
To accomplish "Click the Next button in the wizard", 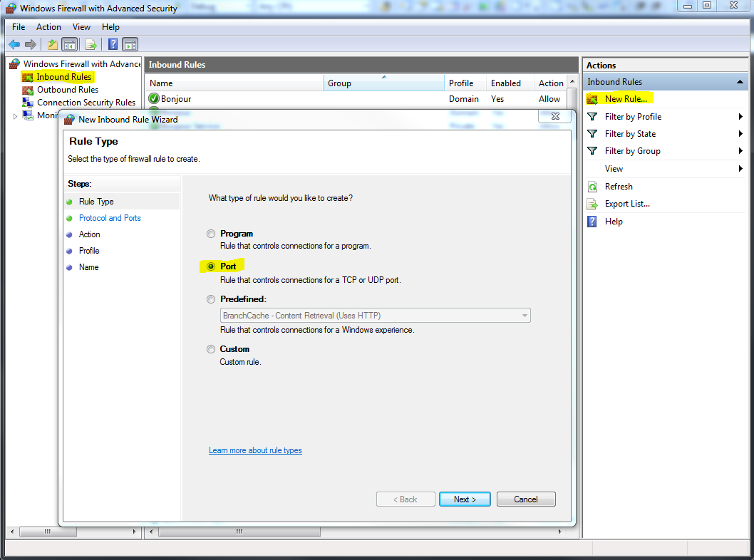I will (x=465, y=499).
